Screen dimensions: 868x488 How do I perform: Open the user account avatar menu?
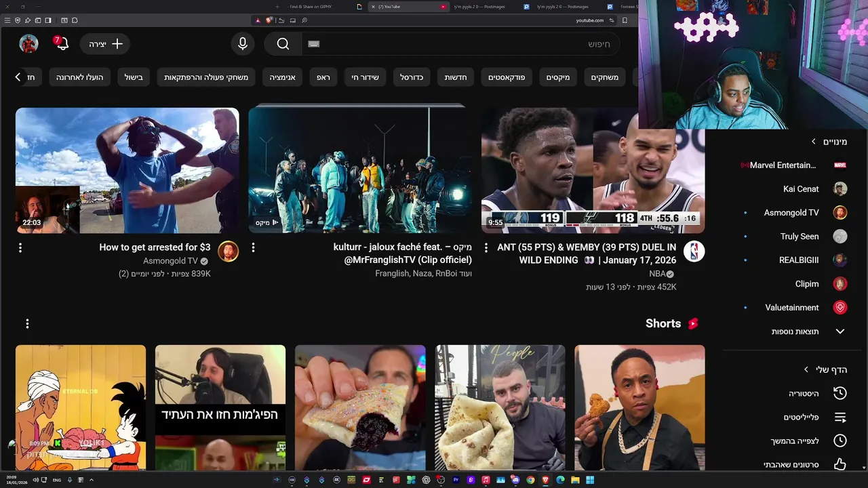pyautogui.click(x=28, y=43)
